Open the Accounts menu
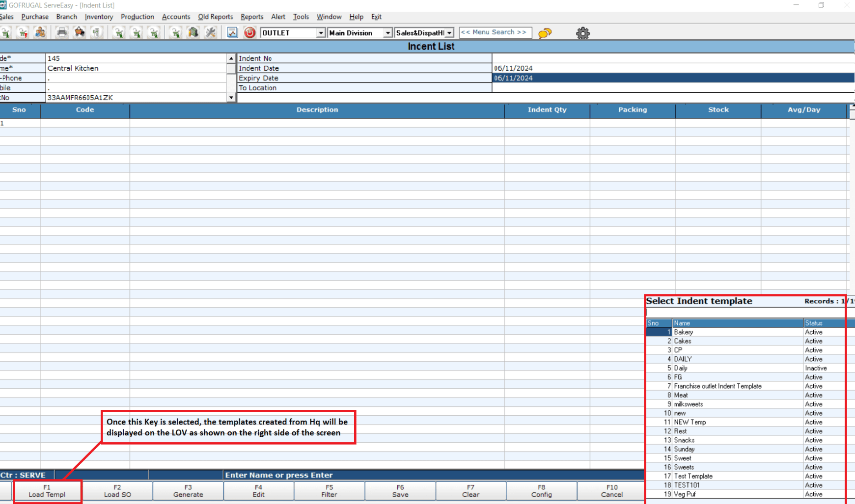 pyautogui.click(x=176, y=17)
